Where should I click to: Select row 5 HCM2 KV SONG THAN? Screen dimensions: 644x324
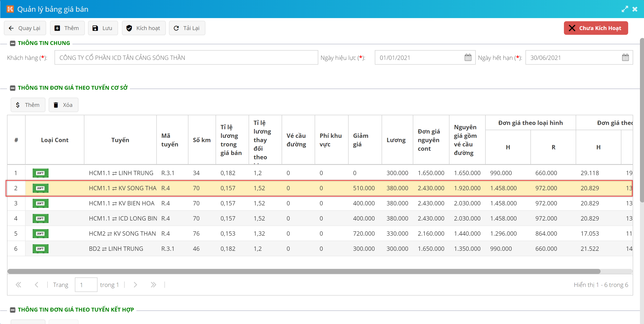[x=122, y=233]
